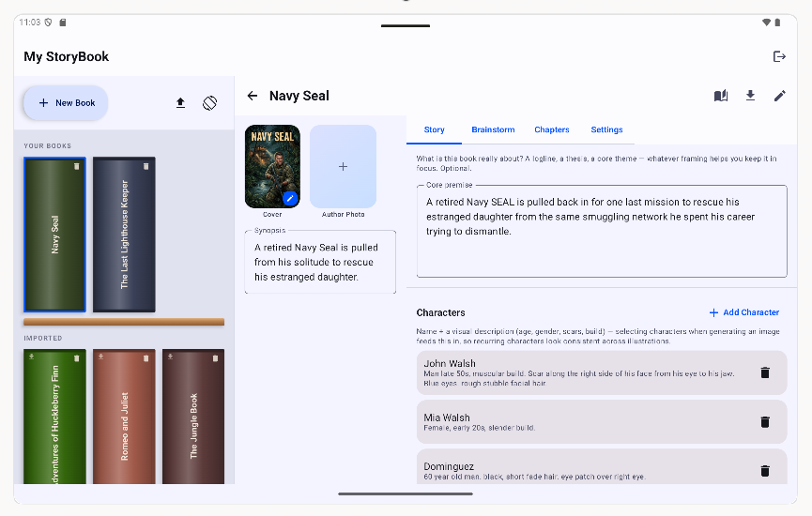Download the Navy Seal book
Image resolution: width=812 pixels, height=516 pixels.
point(750,96)
